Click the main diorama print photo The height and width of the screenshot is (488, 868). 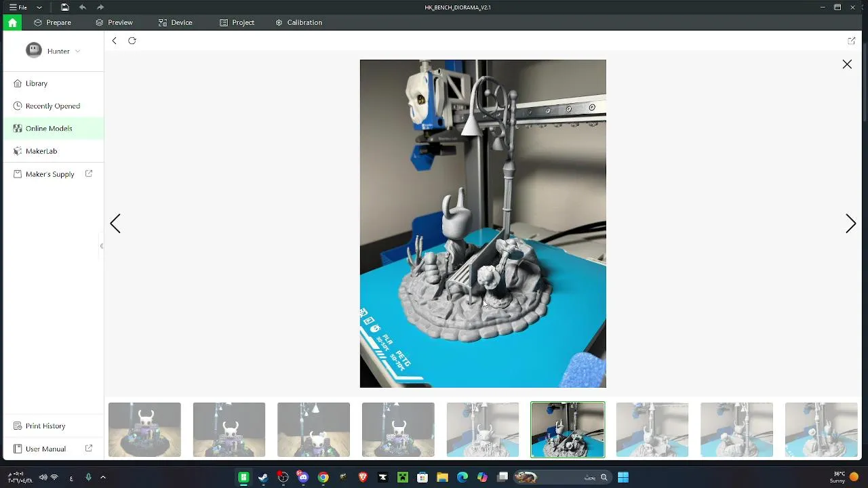tap(483, 224)
